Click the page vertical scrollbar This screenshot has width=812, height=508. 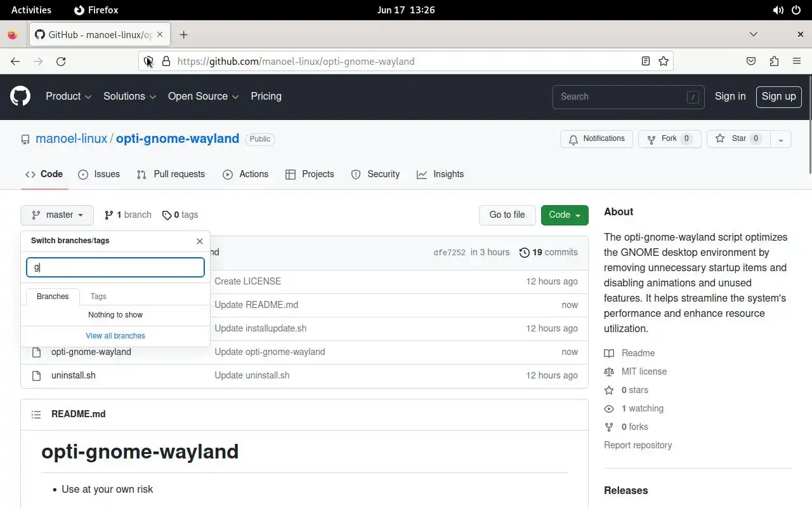[809, 124]
